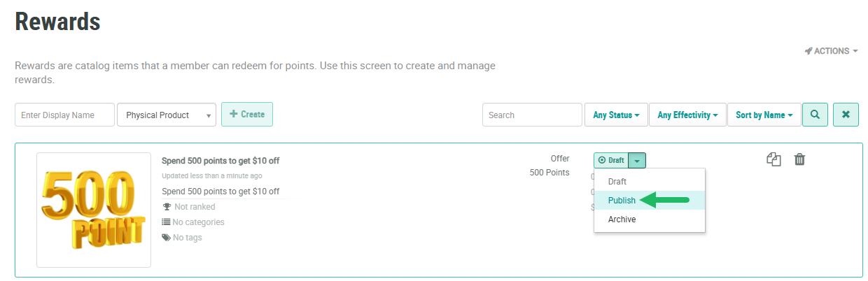This screenshot has width=868, height=281.
Task: Delete reward using the trash icon
Action: (799, 160)
